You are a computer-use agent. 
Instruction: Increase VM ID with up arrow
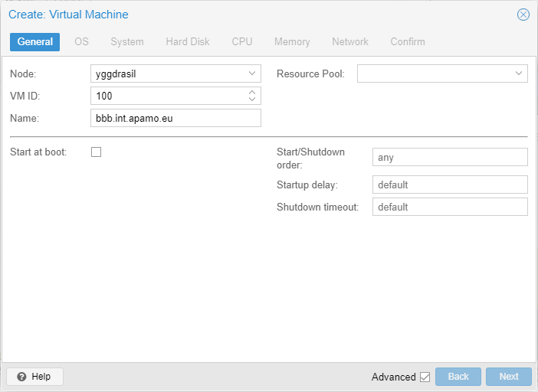(x=252, y=93)
